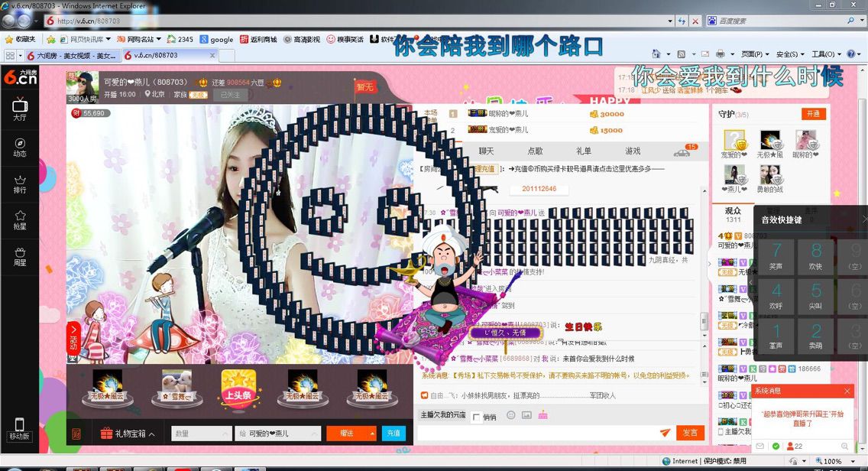The height and width of the screenshot is (471, 868).
Task: Click sound effect key 4 欢呼
Action: [776, 297]
